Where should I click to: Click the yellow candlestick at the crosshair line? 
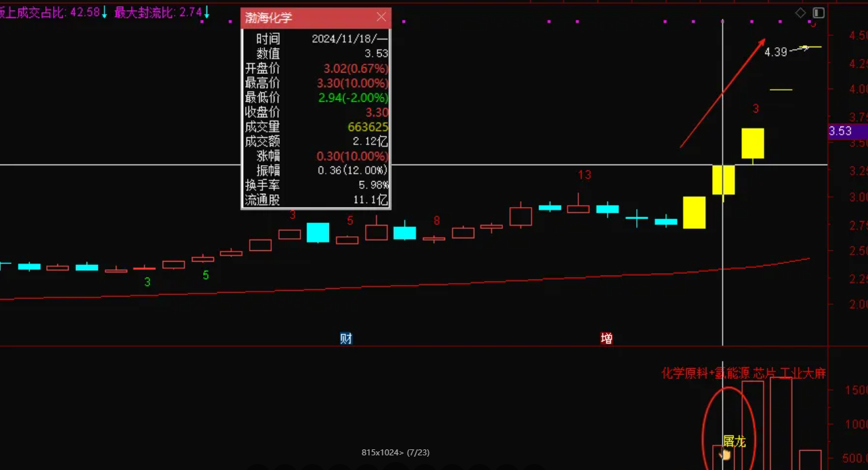pos(723,180)
